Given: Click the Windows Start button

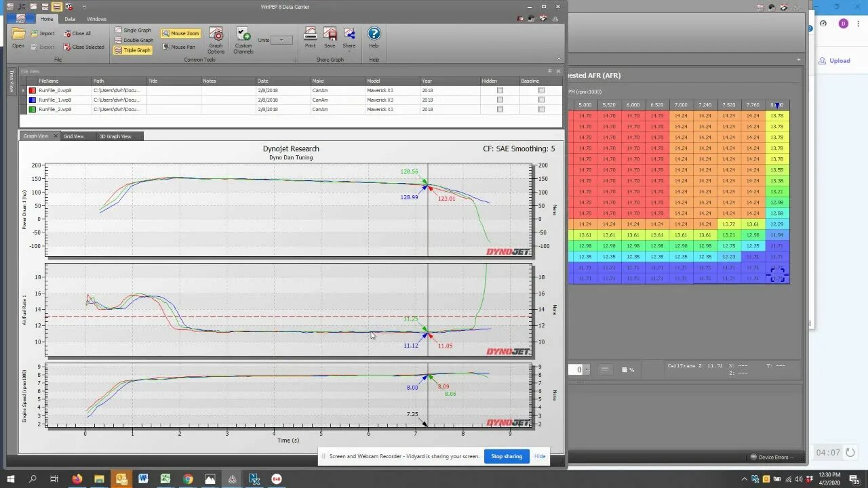Looking at the screenshot, I should 11,479.
